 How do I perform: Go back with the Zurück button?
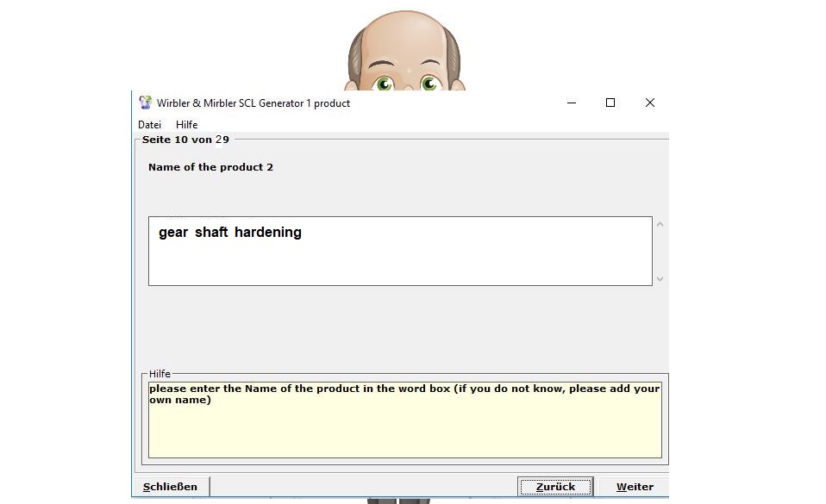click(554, 487)
